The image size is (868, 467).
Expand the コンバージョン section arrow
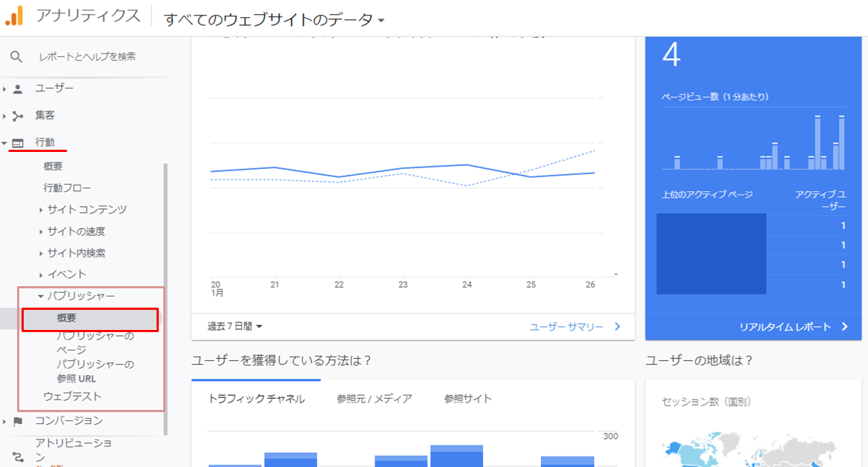(4, 421)
